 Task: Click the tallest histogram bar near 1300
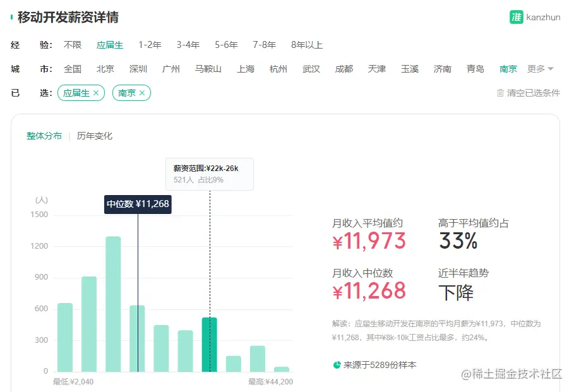[113, 304]
